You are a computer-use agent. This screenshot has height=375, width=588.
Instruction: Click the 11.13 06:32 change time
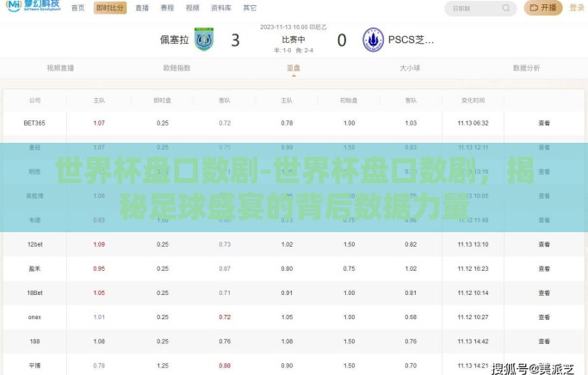coord(473,123)
